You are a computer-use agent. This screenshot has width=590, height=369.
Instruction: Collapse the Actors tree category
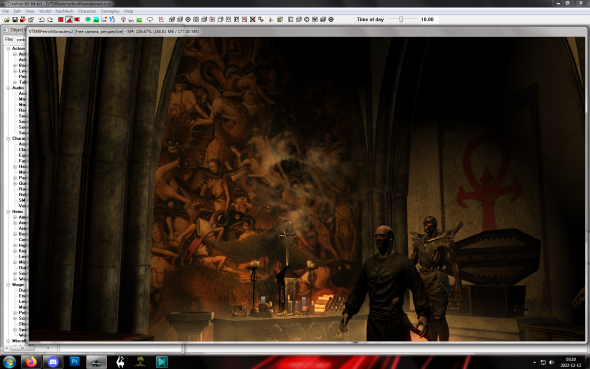pos(8,49)
